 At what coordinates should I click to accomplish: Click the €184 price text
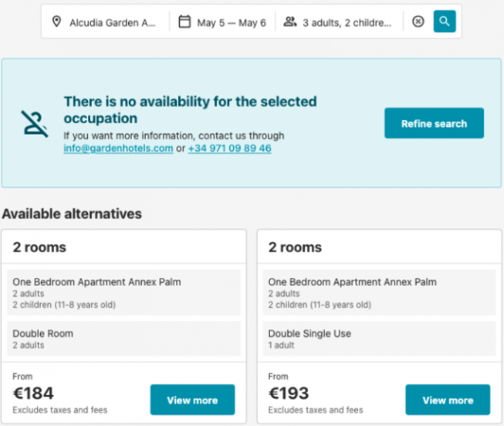[33, 393]
